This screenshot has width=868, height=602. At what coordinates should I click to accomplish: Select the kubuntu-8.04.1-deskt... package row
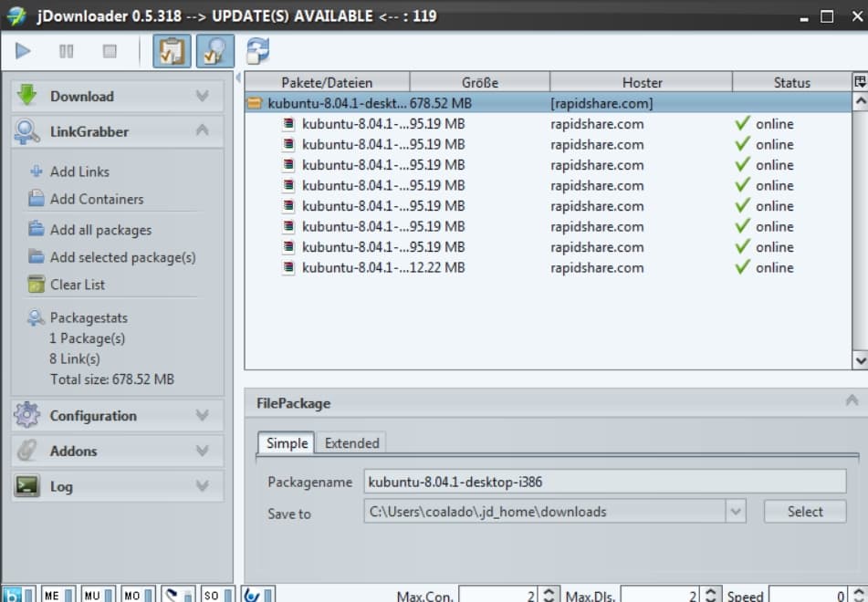point(548,103)
